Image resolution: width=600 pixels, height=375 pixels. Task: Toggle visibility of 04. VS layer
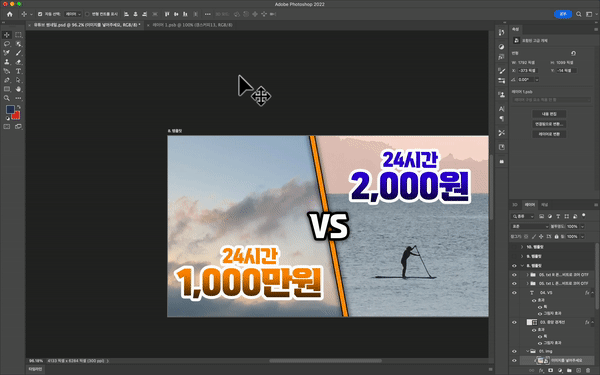(514, 293)
